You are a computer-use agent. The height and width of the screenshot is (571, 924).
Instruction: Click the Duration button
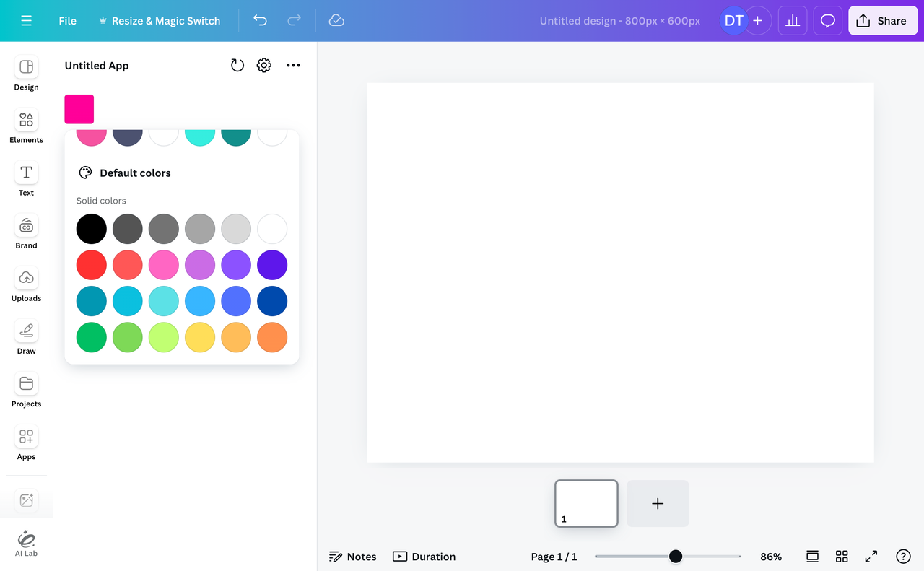pyautogui.click(x=424, y=557)
